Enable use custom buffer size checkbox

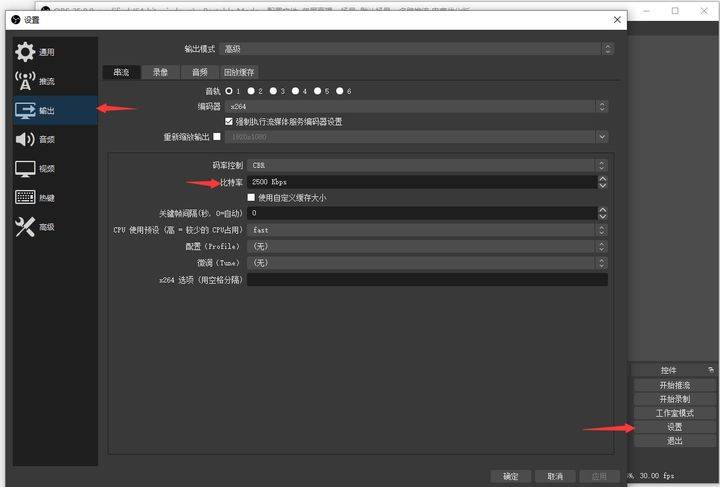coord(251,197)
